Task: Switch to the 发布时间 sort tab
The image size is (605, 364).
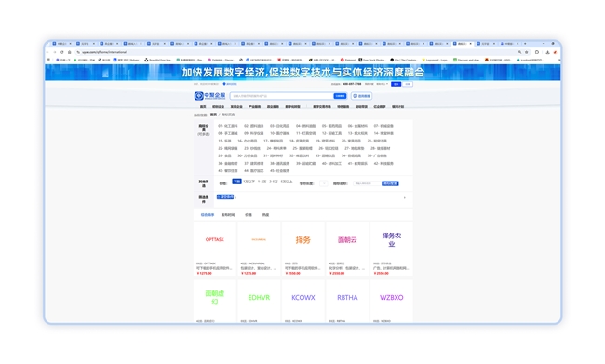Action: click(x=228, y=215)
